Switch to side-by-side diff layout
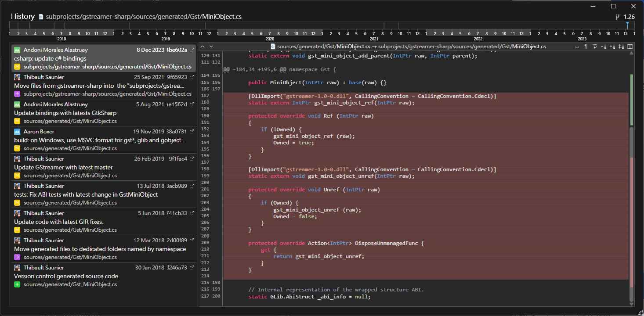Image resolution: width=644 pixels, height=316 pixels. 630,47
